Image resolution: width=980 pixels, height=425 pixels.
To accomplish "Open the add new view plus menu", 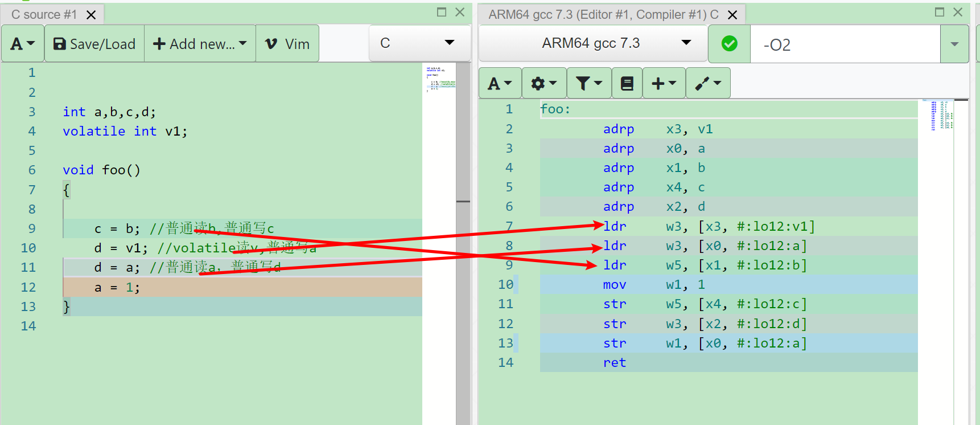I will coord(664,84).
